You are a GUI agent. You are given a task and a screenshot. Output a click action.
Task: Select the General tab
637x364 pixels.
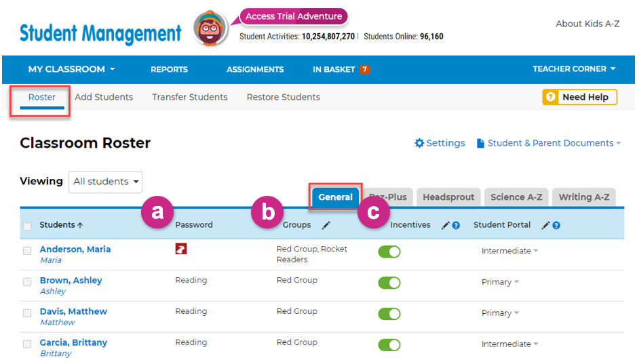coord(336,197)
